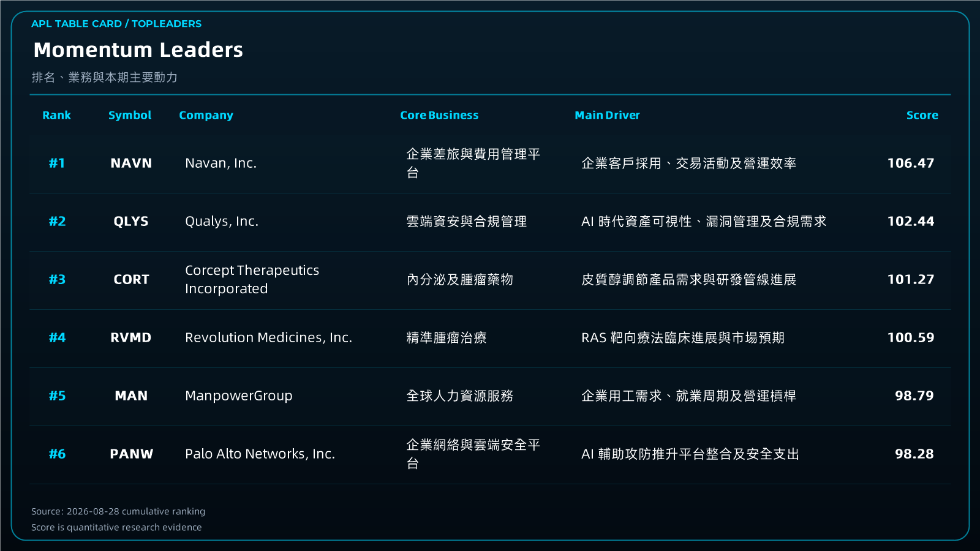Click driver RAS 靶向療法臨床進展與市場預期
The height and width of the screenshot is (551, 980).
coord(683,338)
